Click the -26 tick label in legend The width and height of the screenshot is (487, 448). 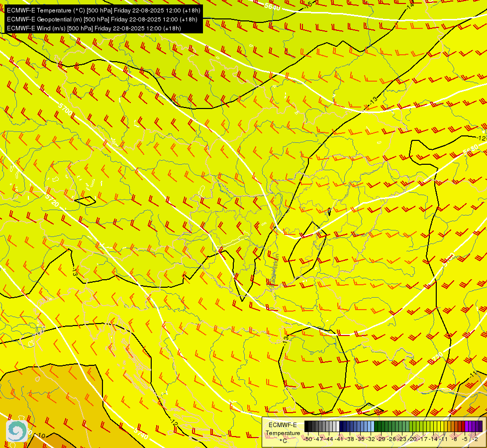tap(391, 439)
